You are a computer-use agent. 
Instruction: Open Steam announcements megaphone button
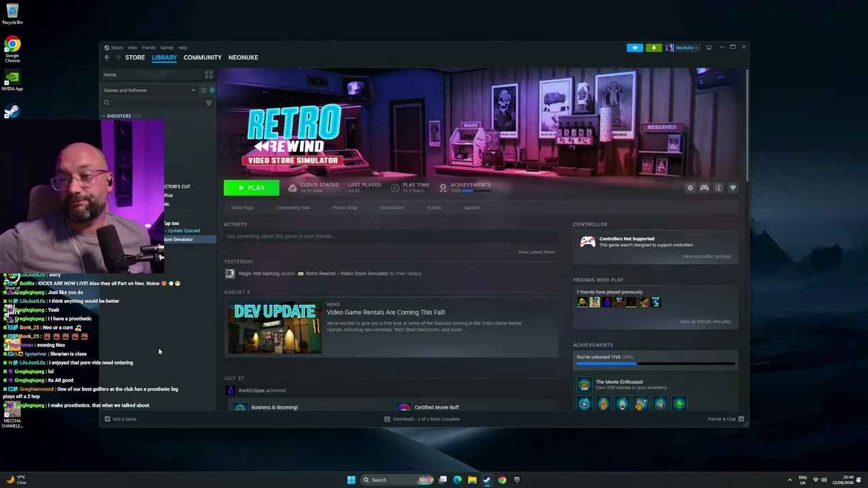[x=635, y=47]
